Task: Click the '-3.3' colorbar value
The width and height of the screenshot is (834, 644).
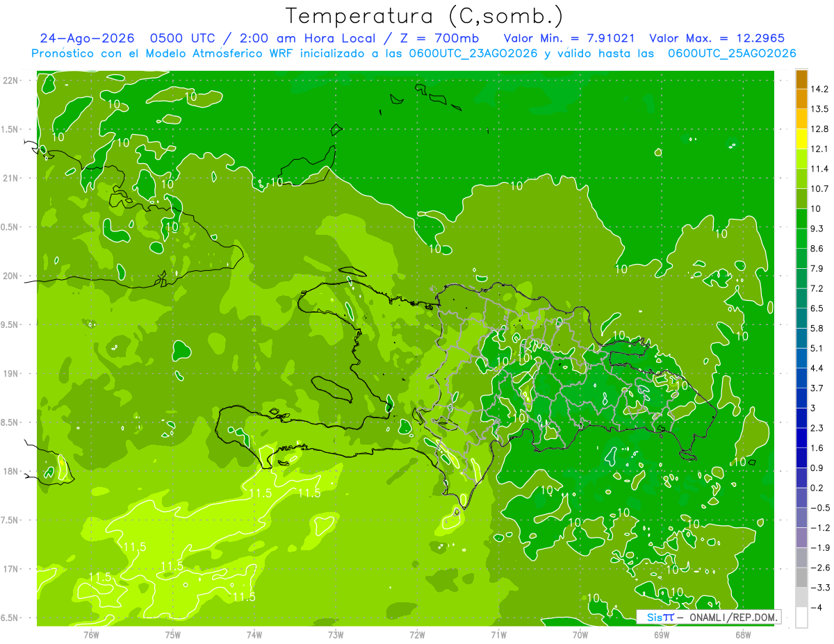Action: coord(820,588)
